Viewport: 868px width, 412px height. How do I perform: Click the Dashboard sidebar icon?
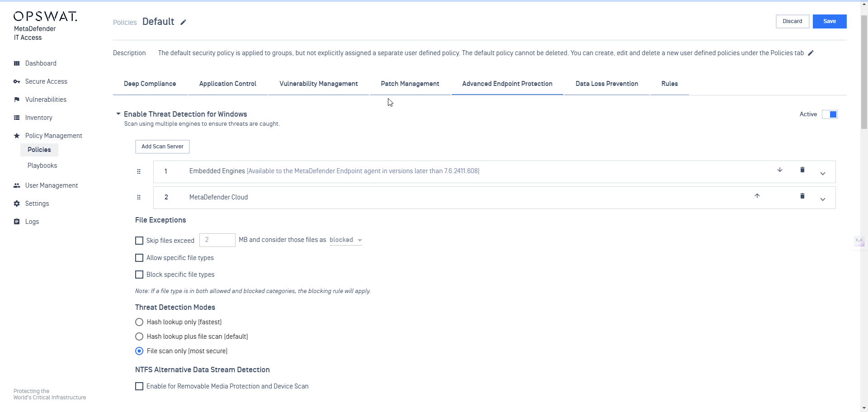click(x=17, y=63)
